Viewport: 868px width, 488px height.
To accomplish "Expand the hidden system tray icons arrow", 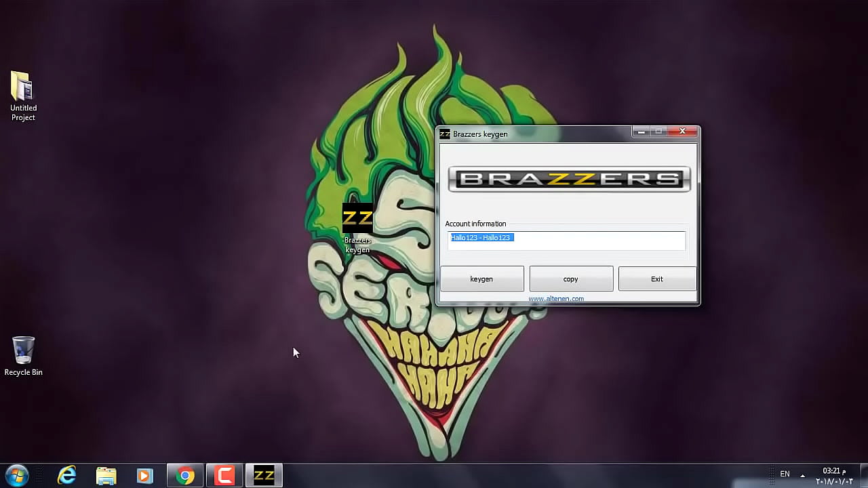I will (803, 475).
